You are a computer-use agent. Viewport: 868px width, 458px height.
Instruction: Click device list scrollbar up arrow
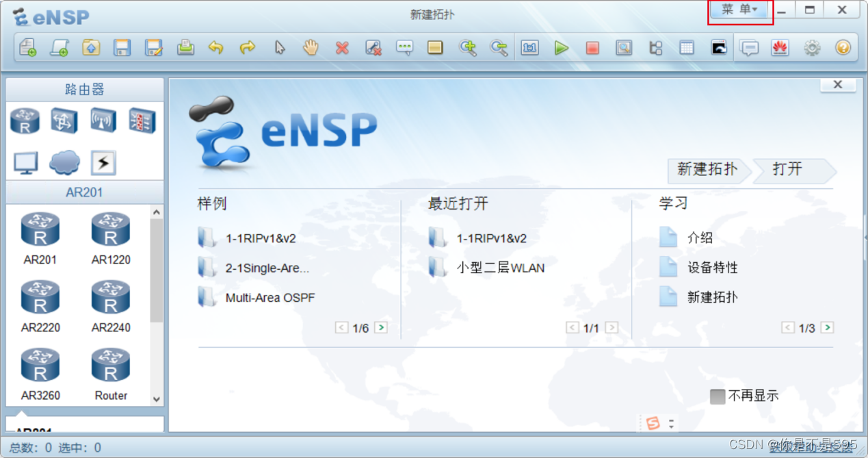point(157,213)
